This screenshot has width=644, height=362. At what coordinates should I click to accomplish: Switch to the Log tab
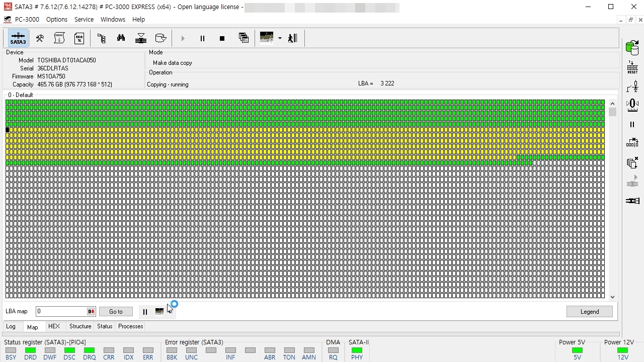pyautogui.click(x=11, y=326)
